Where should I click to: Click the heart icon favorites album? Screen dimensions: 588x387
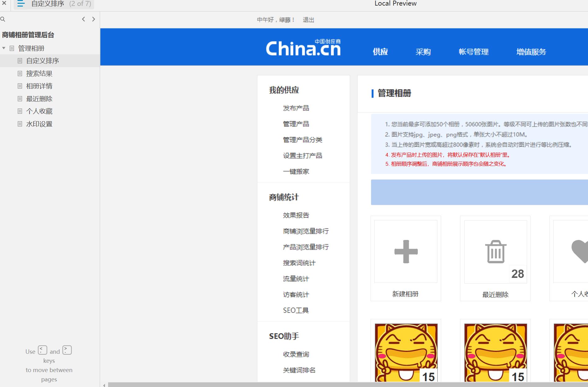[580, 251]
